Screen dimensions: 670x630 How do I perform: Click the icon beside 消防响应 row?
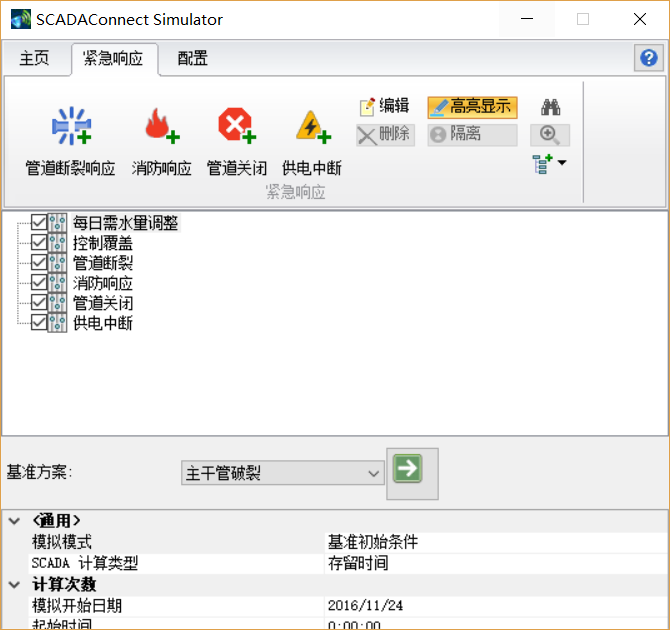pyautogui.click(x=57, y=283)
